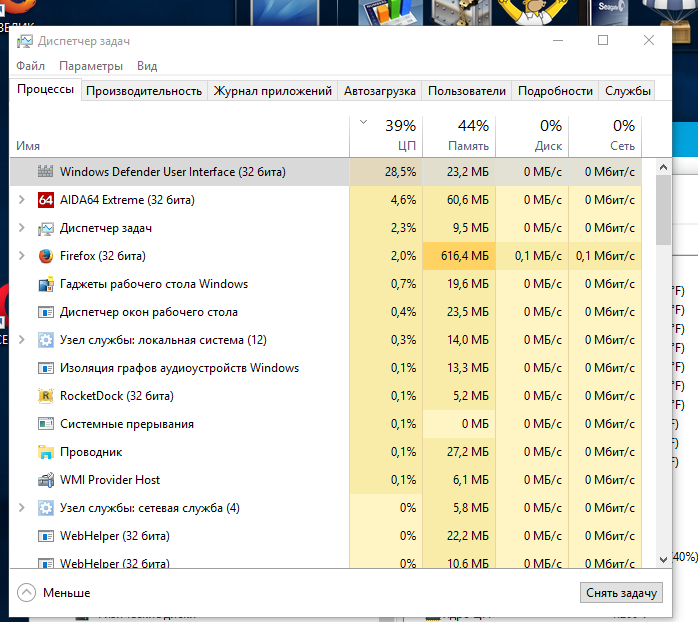Click the Гаджеты рабочего стола Windows name

(x=154, y=284)
